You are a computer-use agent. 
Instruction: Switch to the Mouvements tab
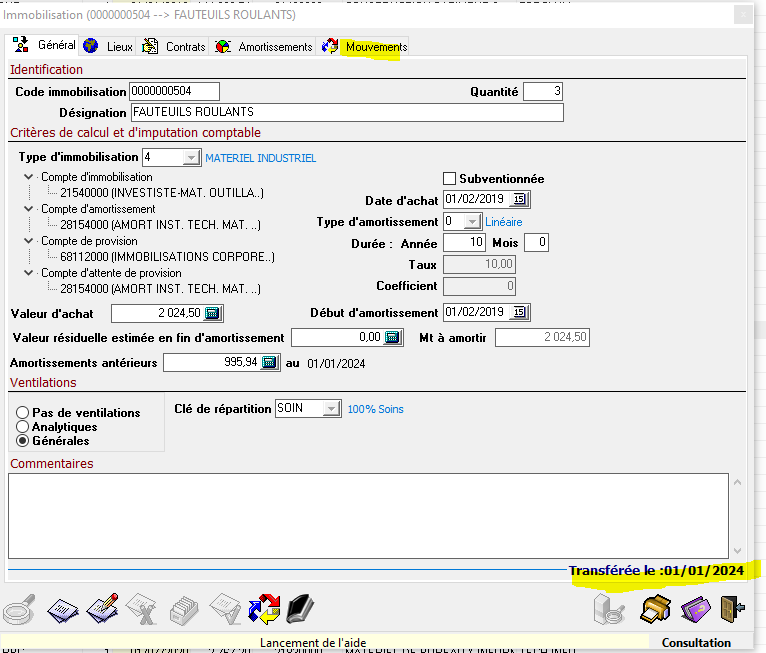pyautogui.click(x=365, y=47)
